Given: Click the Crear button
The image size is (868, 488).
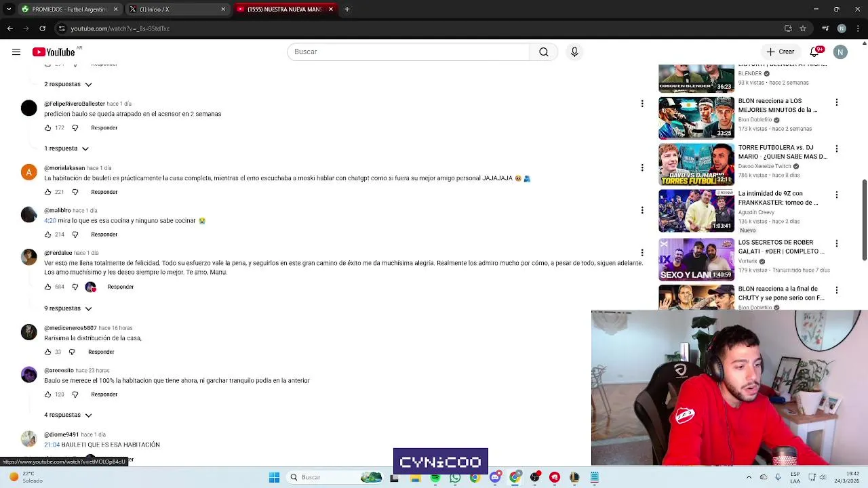Looking at the screenshot, I should click(780, 52).
